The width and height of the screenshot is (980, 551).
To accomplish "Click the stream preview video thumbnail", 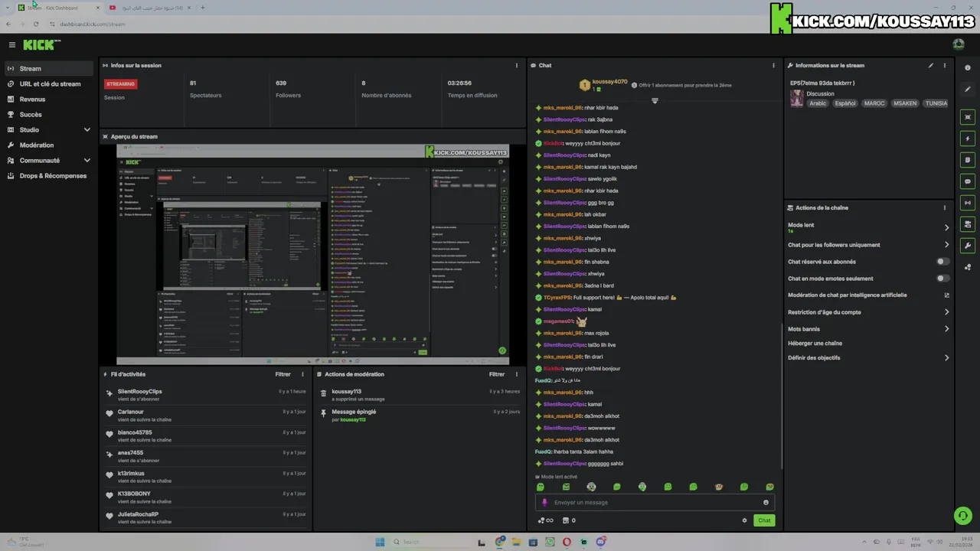I will pyautogui.click(x=312, y=254).
